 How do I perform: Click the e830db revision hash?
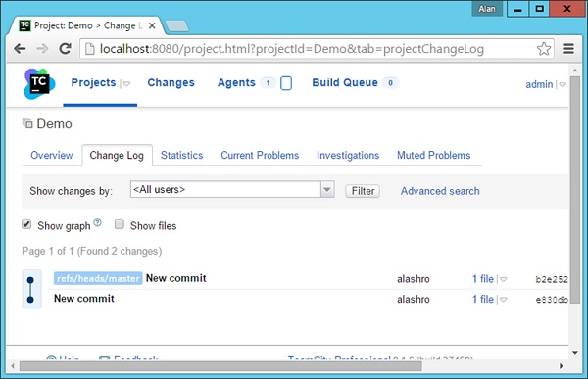[552, 300]
